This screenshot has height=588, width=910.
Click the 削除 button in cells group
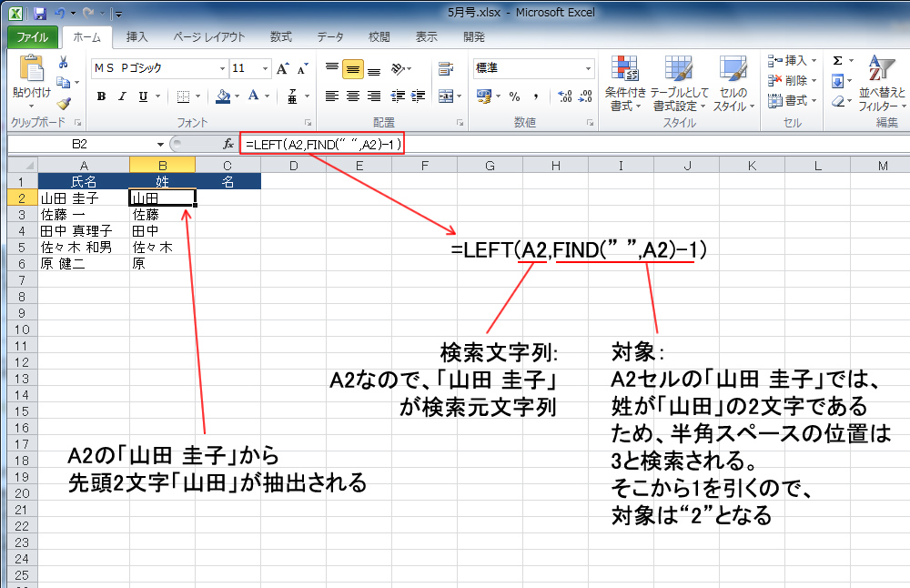pos(793,81)
